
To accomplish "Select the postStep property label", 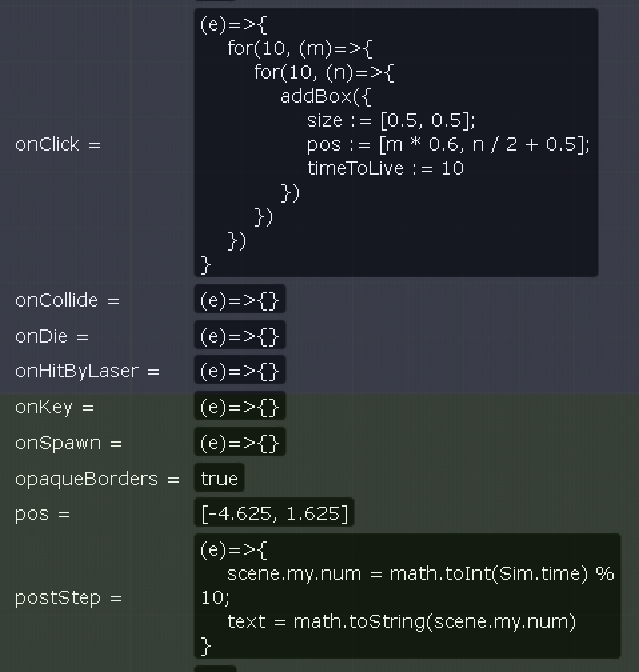I will 68,597.
